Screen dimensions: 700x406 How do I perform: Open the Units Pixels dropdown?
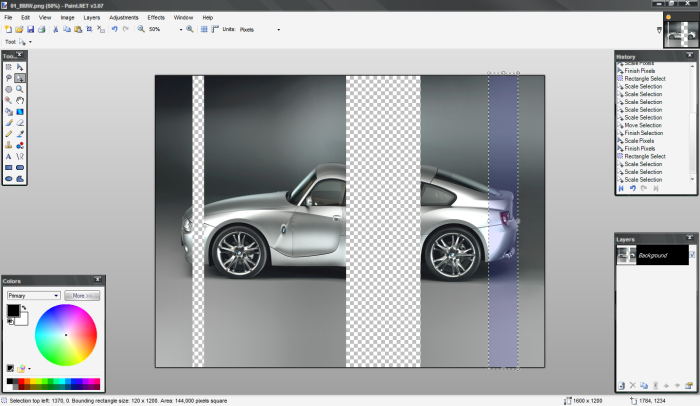278,30
